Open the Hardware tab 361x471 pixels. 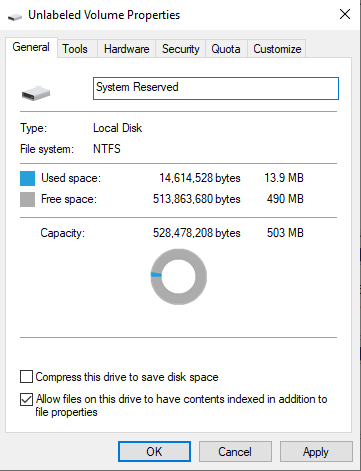pos(127,49)
